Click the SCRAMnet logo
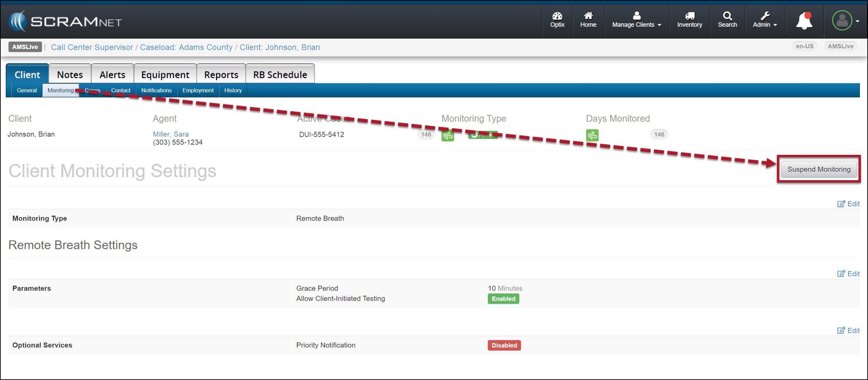868x380 pixels. click(x=65, y=21)
